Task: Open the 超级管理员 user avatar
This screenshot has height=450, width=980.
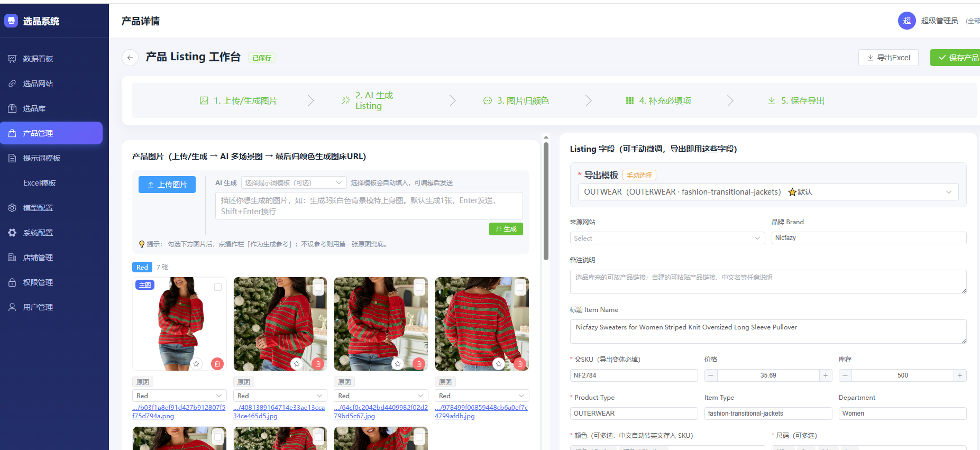Action: (907, 21)
